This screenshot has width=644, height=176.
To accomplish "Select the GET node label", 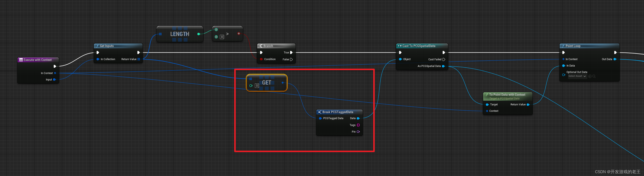I will [266, 82].
